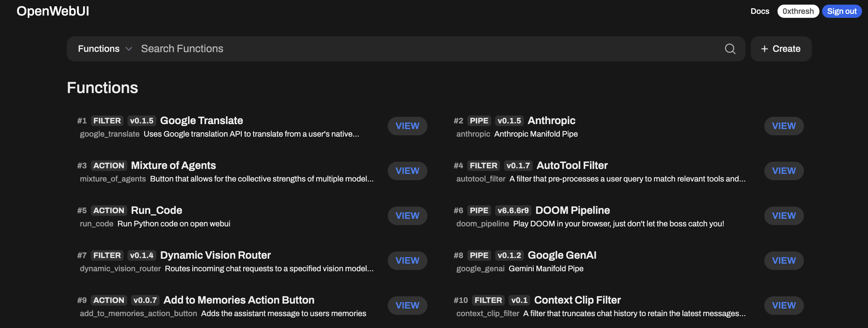Click the search magnifier icon
868x328 pixels.
pos(730,49)
